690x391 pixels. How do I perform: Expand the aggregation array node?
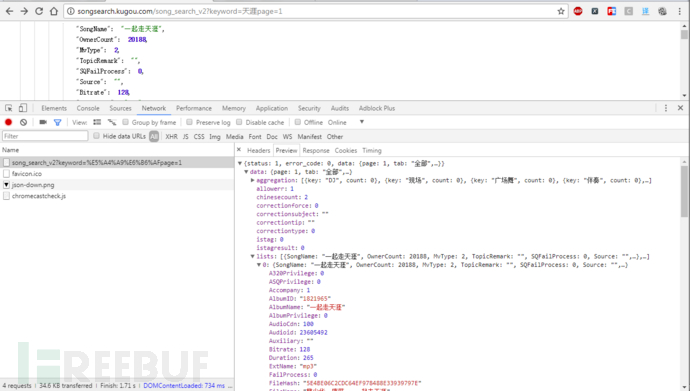point(253,180)
